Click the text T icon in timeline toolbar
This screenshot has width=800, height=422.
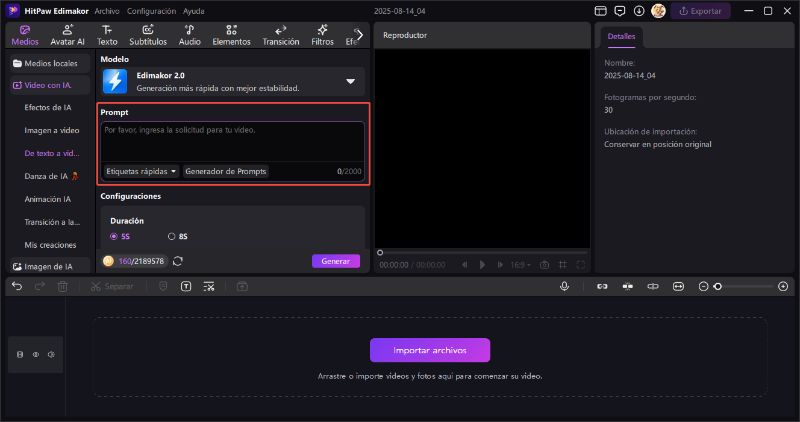tap(186, 286)
